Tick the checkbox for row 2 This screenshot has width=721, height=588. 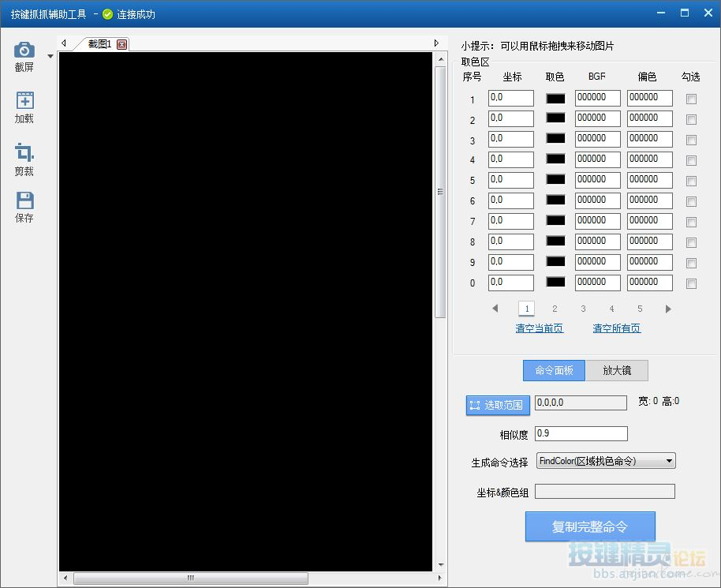pos(691,120)
